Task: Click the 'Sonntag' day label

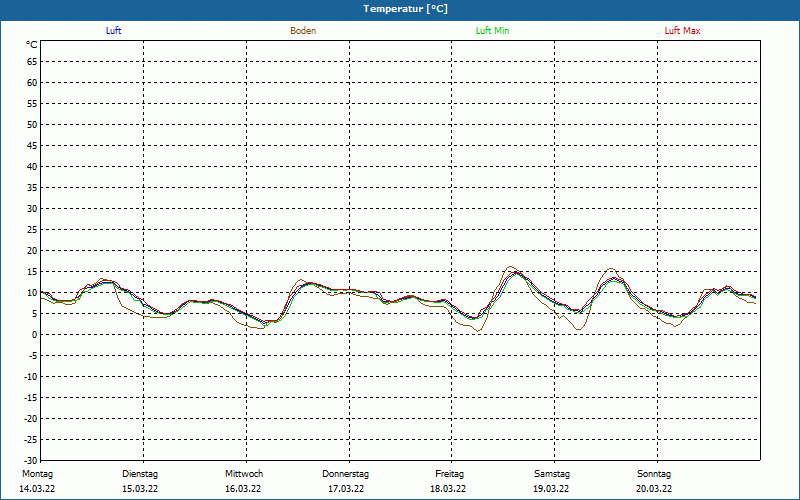Action: pos(654,474)
